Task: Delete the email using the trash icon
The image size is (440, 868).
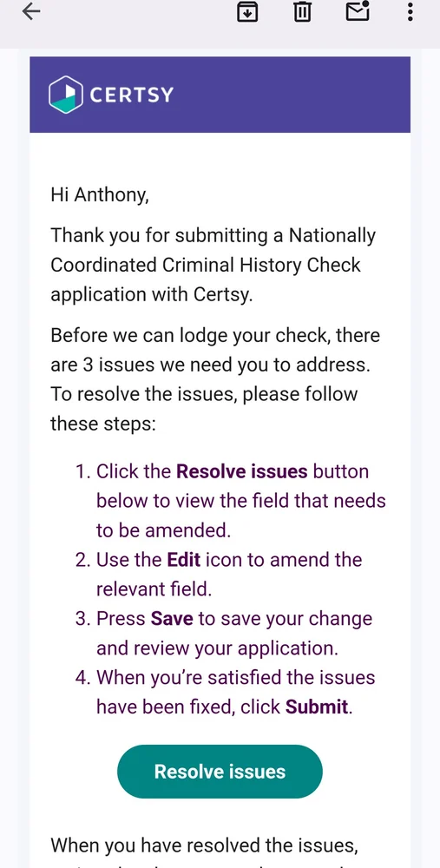Action: pos(302,11)
